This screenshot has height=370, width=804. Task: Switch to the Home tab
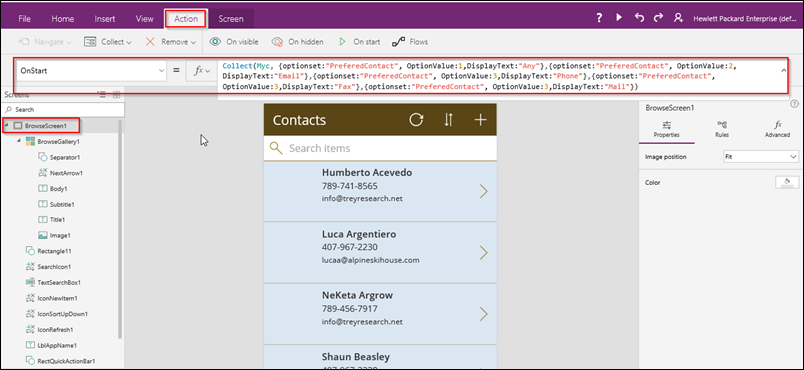(63, 19)
